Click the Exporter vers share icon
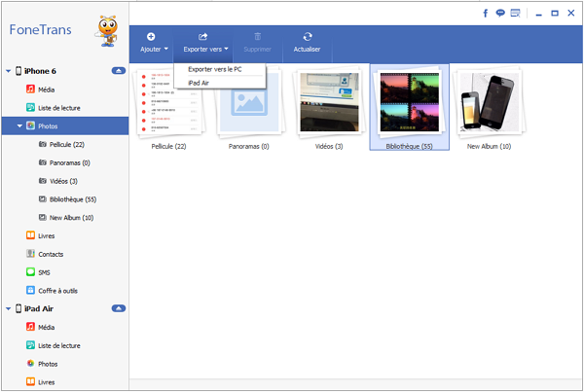This screenshot has width=584, height=392. [x=203, y=37]
